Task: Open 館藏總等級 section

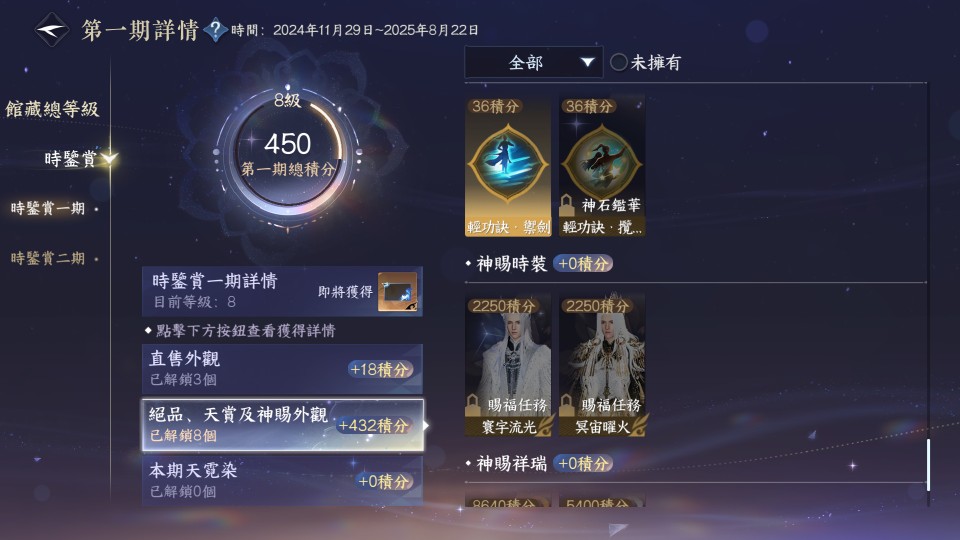Action: click(x=52, y=109)
